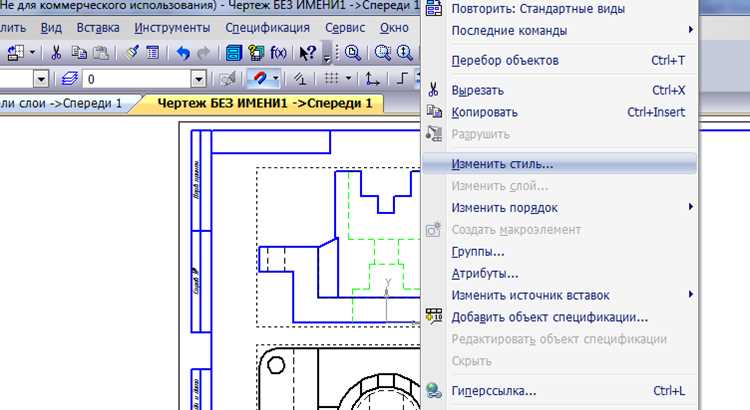This screenshot has width=750, height=410.
Task: Toggle the magnet snapping button
Action: pos(260,78)
